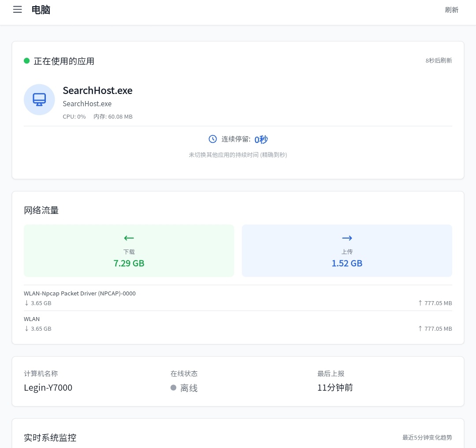
Task: Click the computer name Legin-Y7000
Action: pos(48,388)
